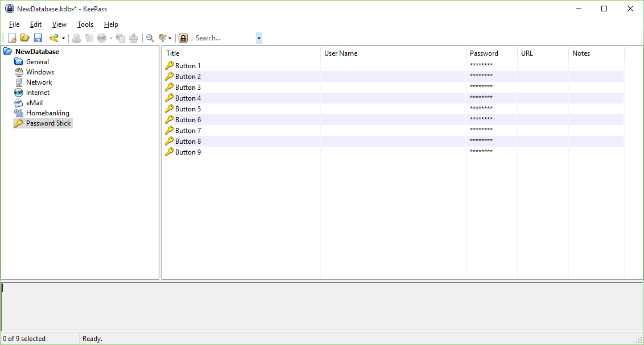Lock the workspace with padlock icon
Screen dimensions: 644x345
pyautogui.click(x=183, y=38)
